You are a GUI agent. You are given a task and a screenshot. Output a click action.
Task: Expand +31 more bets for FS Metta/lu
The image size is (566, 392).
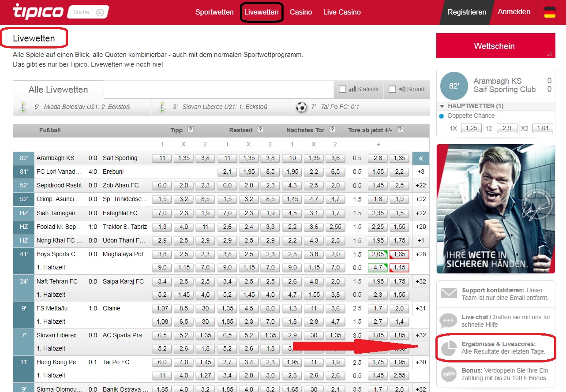(421, 309)
